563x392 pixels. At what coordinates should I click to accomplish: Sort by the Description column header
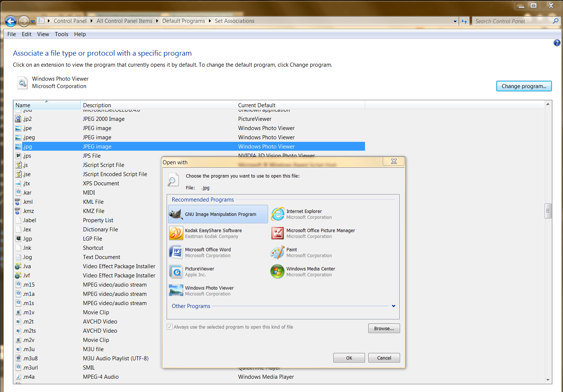[158, 105]
